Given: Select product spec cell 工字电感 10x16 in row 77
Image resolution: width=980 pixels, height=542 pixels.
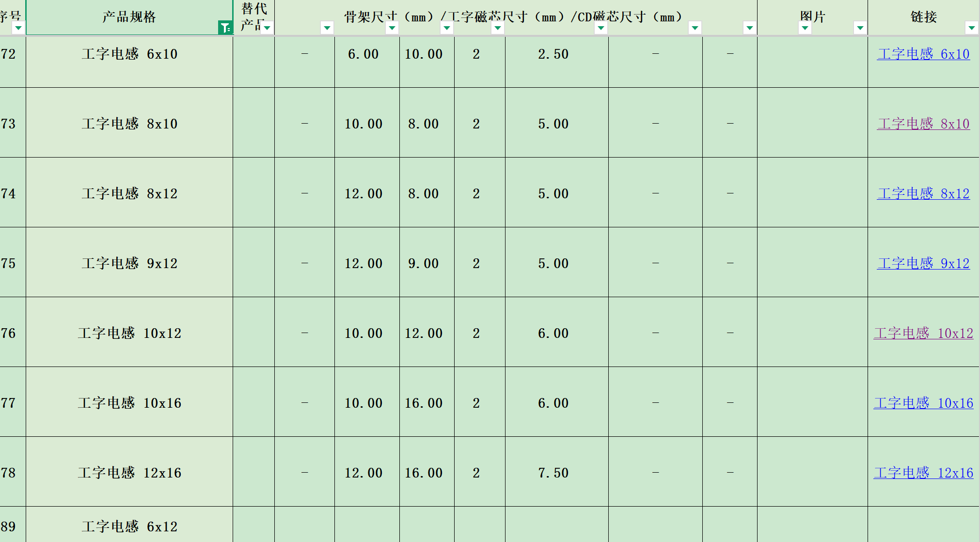Looking at the screenshot, I should (129, 403).
